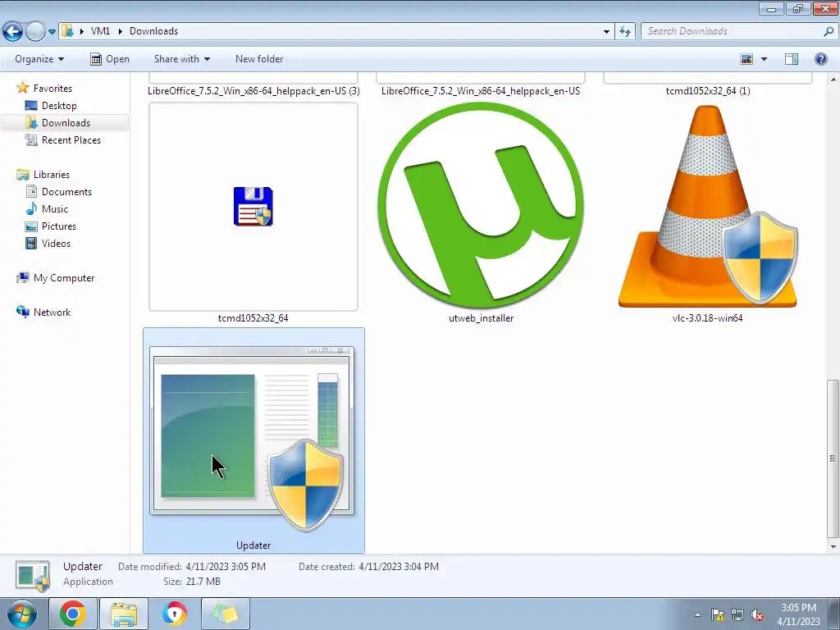Click the scroll down arrow of file list
This screenshot has height=630, width=840.
point(833,546)
